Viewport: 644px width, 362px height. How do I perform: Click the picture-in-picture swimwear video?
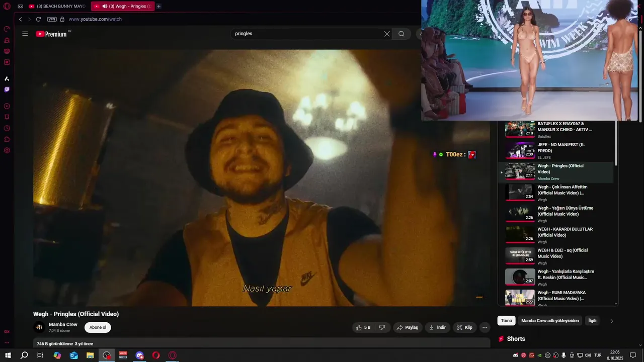pos(529,60)
